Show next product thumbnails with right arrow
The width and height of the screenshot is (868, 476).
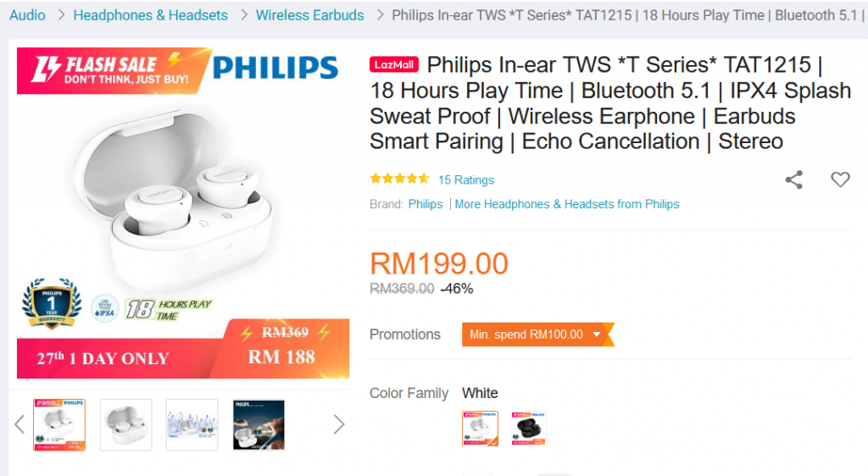[339, 424]
